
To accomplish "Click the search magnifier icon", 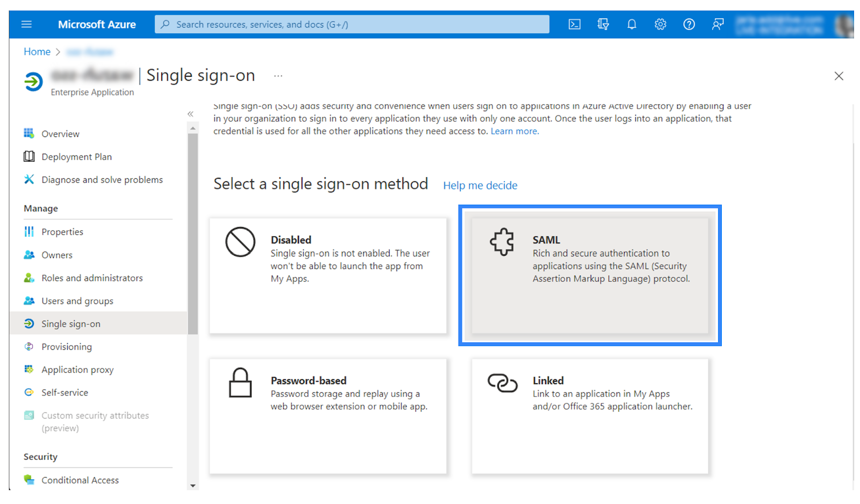I will 166,24.
